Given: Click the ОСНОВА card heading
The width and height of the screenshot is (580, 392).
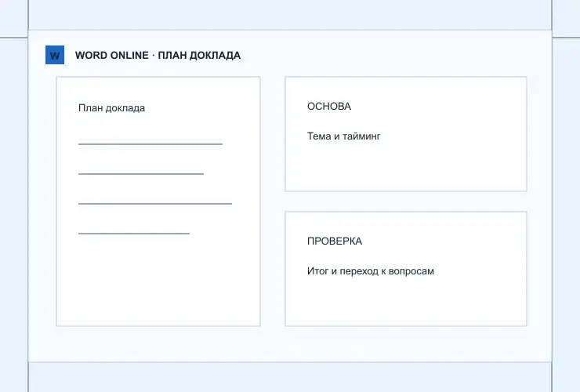Looking at the screenshot, I should coord(329,107).
